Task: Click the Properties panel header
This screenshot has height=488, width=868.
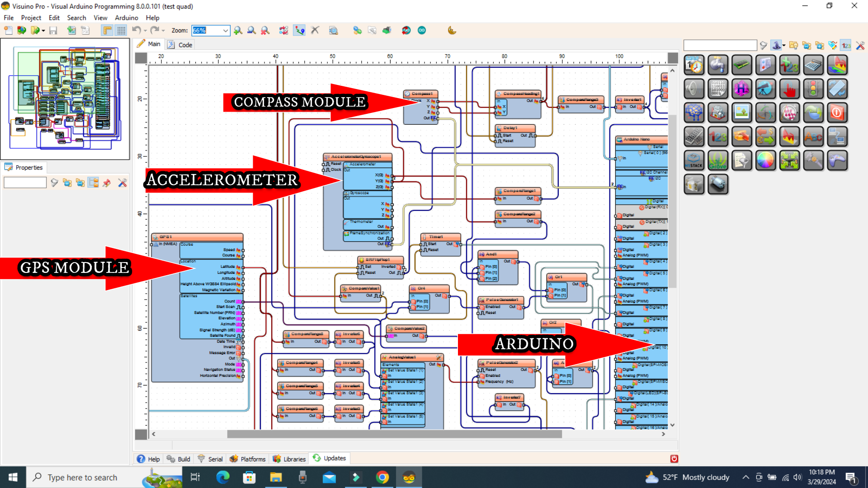Action: (24, 167)
